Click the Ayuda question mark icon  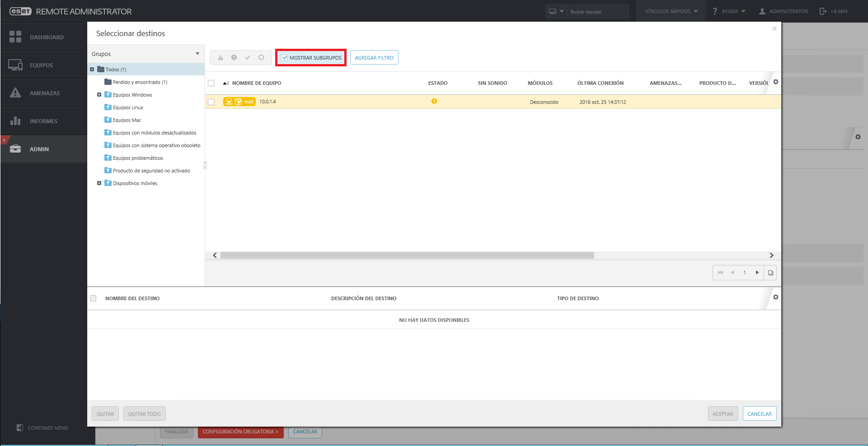(x=715, y=11)
